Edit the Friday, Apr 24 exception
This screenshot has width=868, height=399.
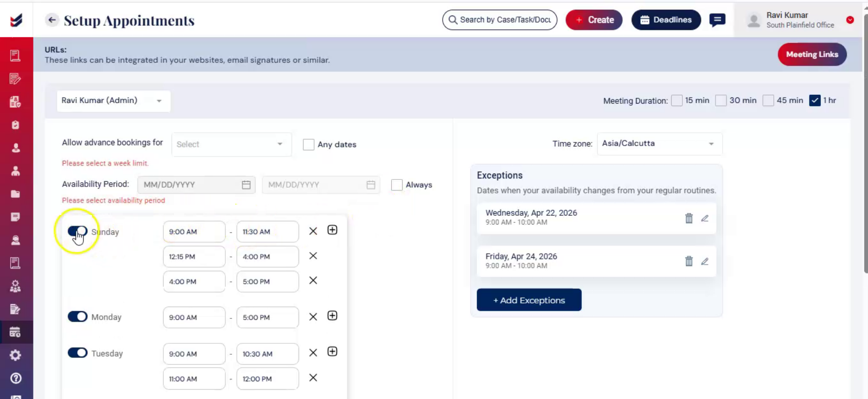(705, 261)
